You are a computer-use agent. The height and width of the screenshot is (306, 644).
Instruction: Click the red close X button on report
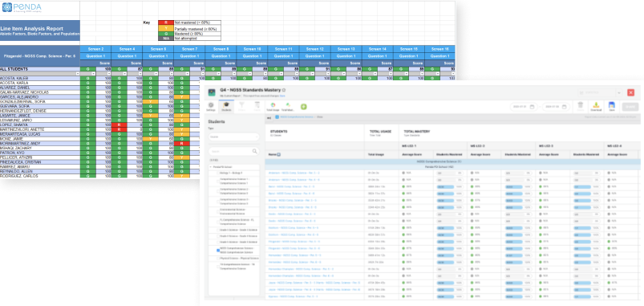(x=631, y=93)
